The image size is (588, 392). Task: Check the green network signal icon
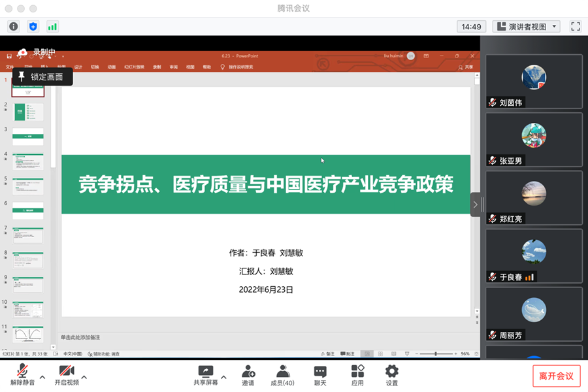click(x=52, y=27)
